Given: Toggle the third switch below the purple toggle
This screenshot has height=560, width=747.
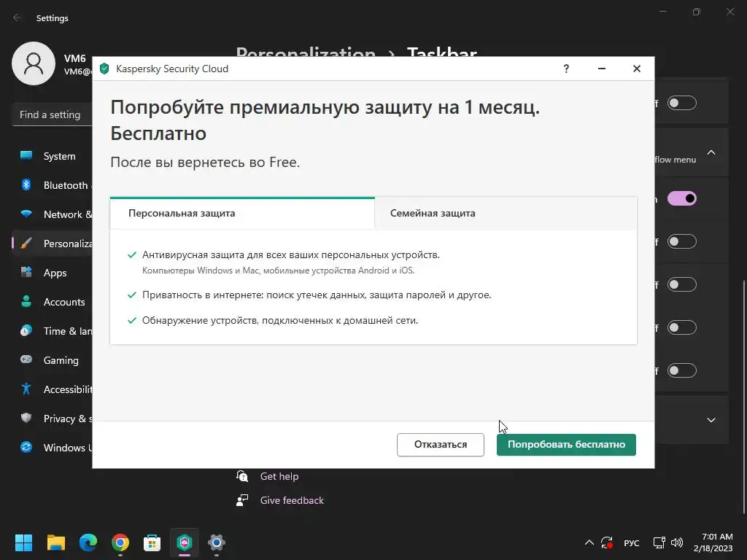Looking at the screenshot, I should click(682, 327).
